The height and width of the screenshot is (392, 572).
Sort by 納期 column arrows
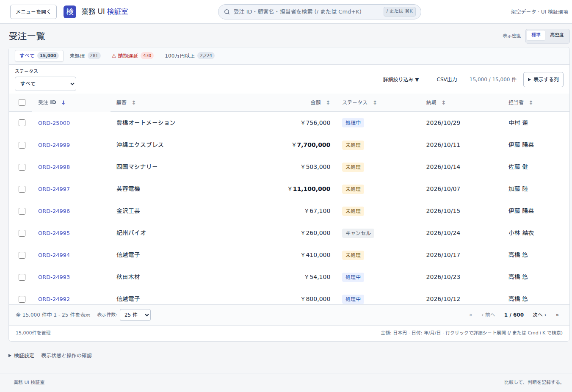click(443, 102)
